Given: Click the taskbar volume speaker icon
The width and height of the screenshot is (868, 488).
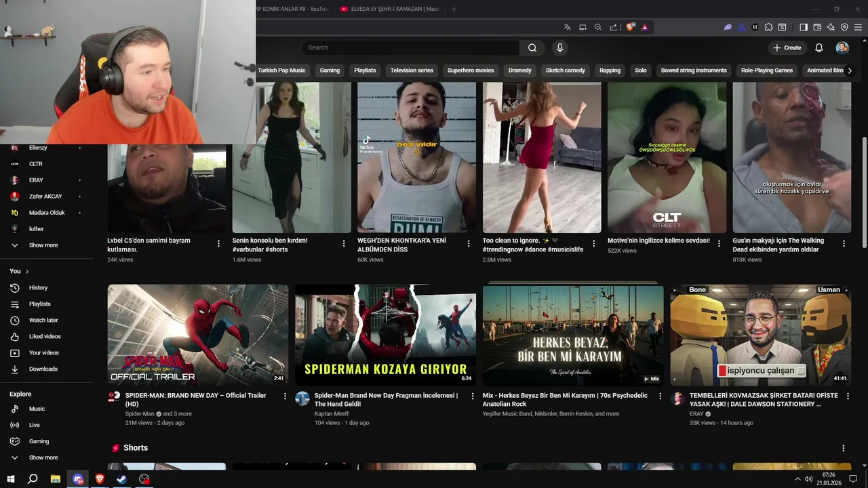Looking at the screenshot, I should (x=808, y=479).
